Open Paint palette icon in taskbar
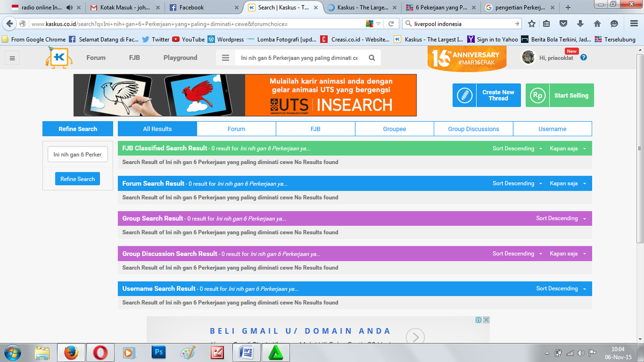The image size is (644, 362). pyautogui.click(x=188, y=353)
